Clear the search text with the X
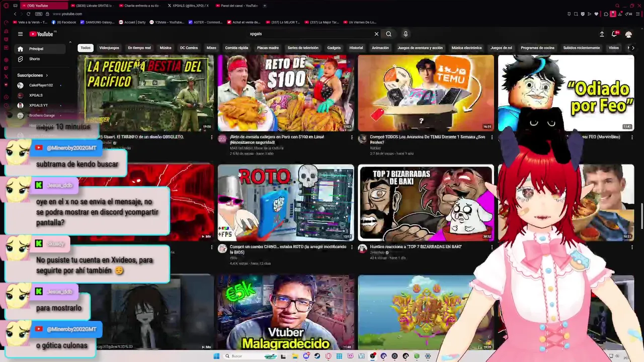644x362 pixels. point(376,34)
